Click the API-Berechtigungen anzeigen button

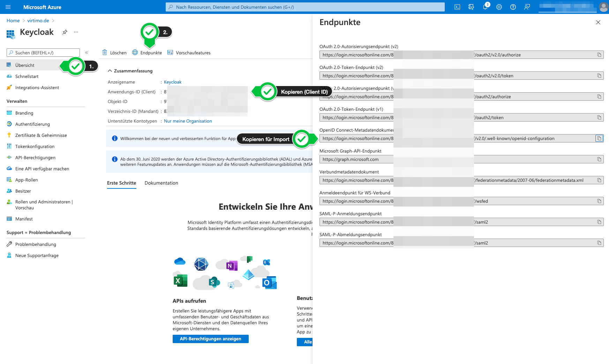click(x=210, y=339)
